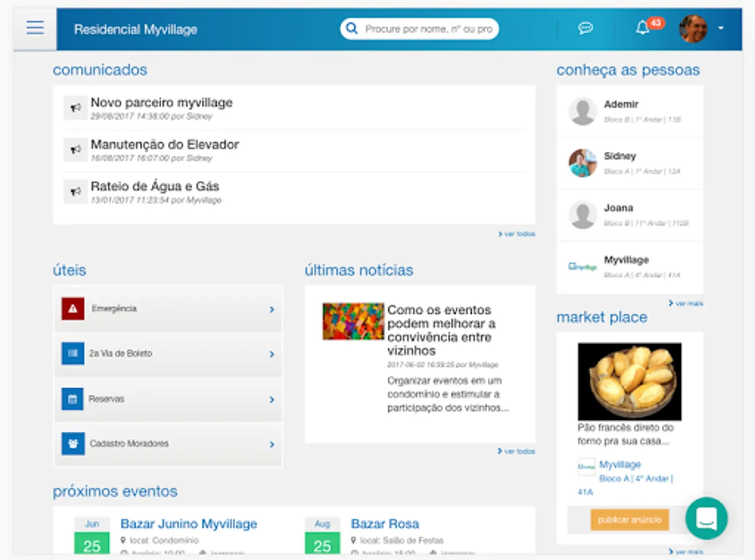This screenshot has width=755, height=560.
Task: Click the red Emergência warning icon
Action: coord(73,309)
